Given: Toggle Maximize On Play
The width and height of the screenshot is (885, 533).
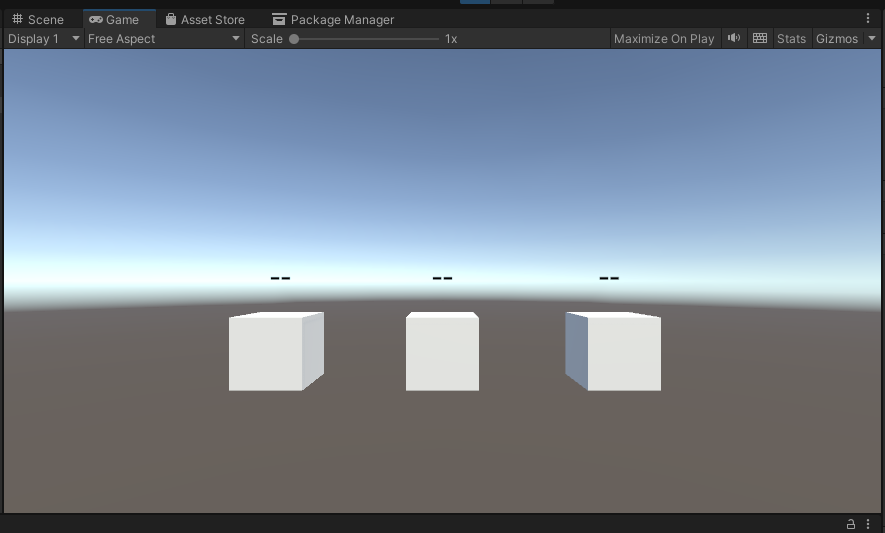Looking at the screenshot, I should [x=664, y=38].
